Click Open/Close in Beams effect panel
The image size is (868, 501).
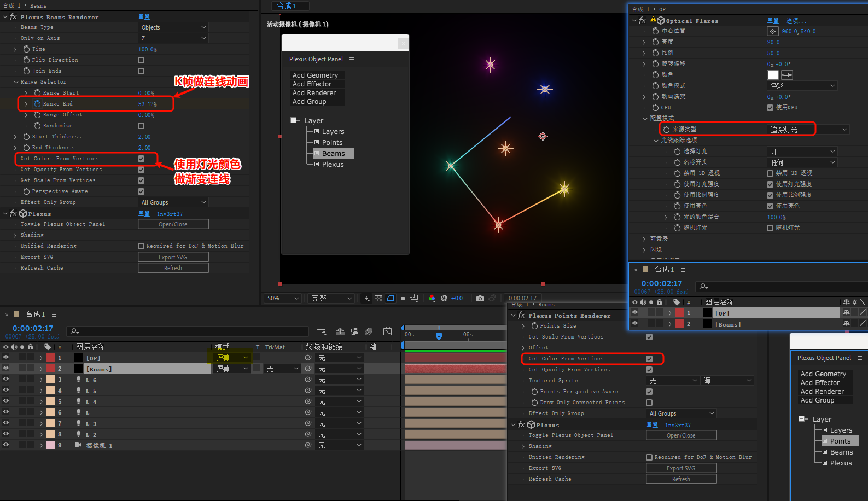click(173, 224)
